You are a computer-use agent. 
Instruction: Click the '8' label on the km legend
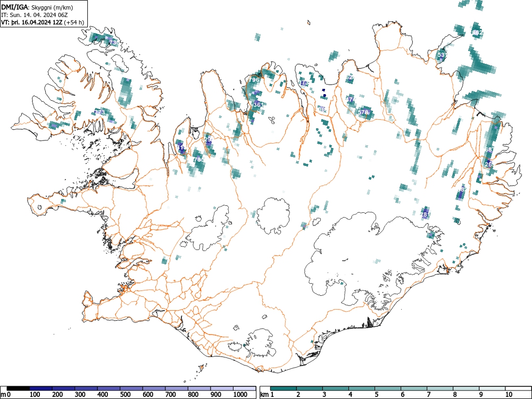pos(455,394)
